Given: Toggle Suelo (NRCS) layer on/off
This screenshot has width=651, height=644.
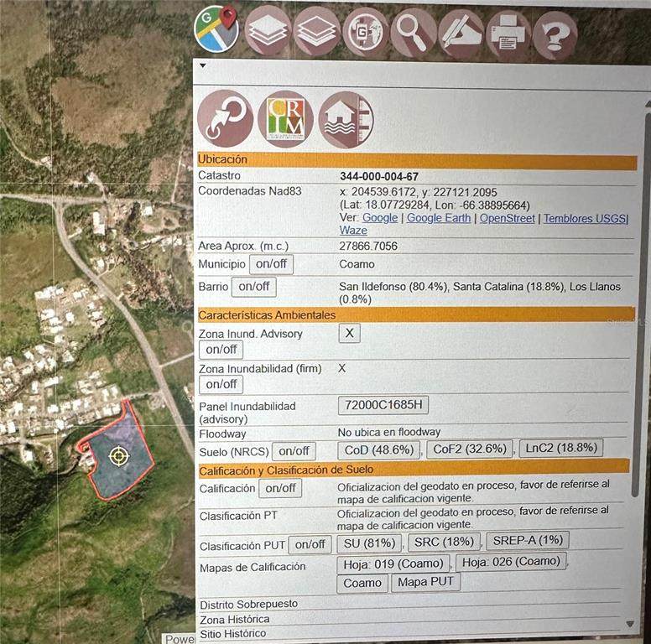Looking at the screenshot, I should tap(294, 451).
